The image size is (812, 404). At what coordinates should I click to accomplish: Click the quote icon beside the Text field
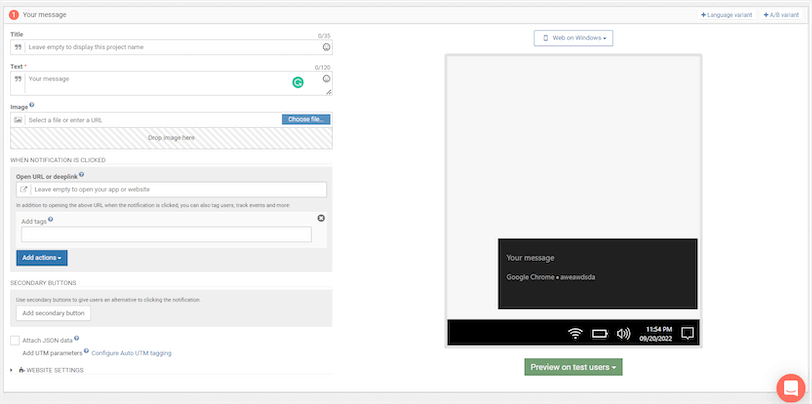18,79
